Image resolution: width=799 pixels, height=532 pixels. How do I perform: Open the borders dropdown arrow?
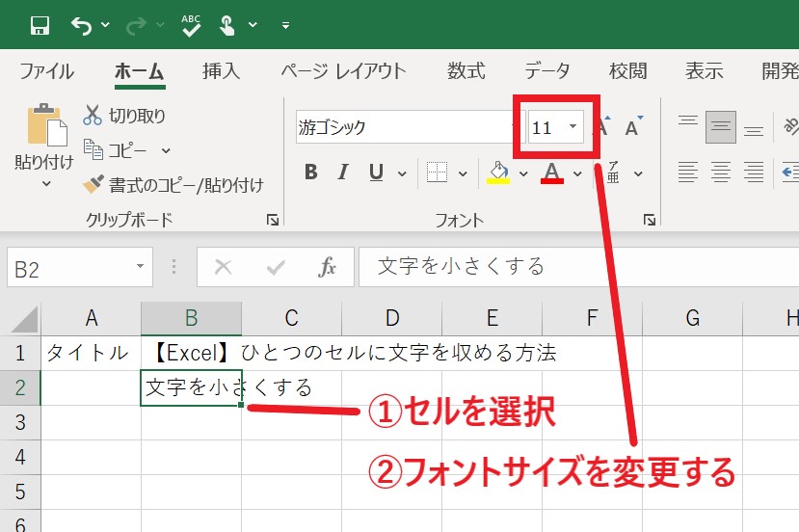coord(463,173)
